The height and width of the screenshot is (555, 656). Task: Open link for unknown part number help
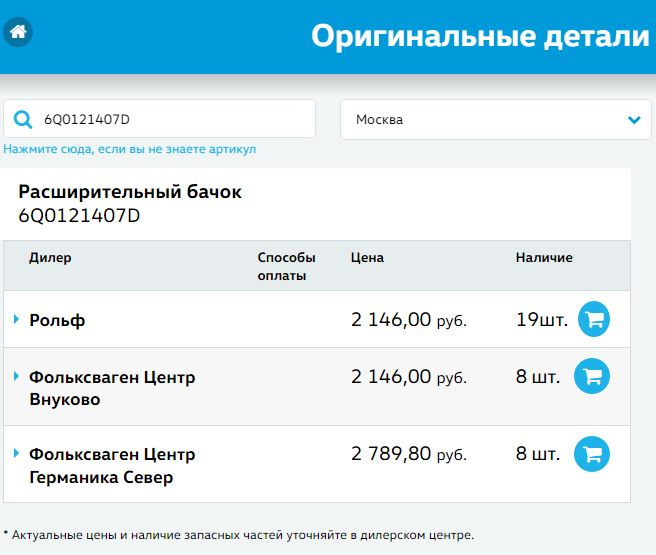pos(129,149)
